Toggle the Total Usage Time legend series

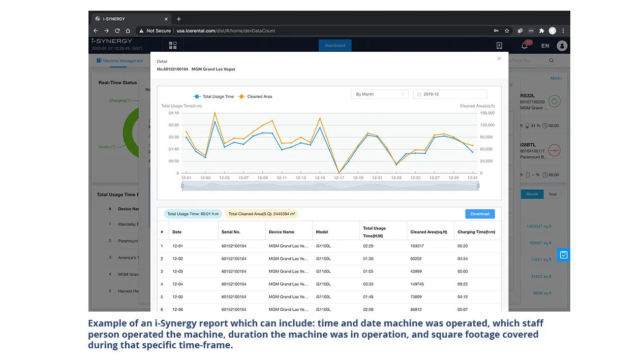tap(213, 96)
